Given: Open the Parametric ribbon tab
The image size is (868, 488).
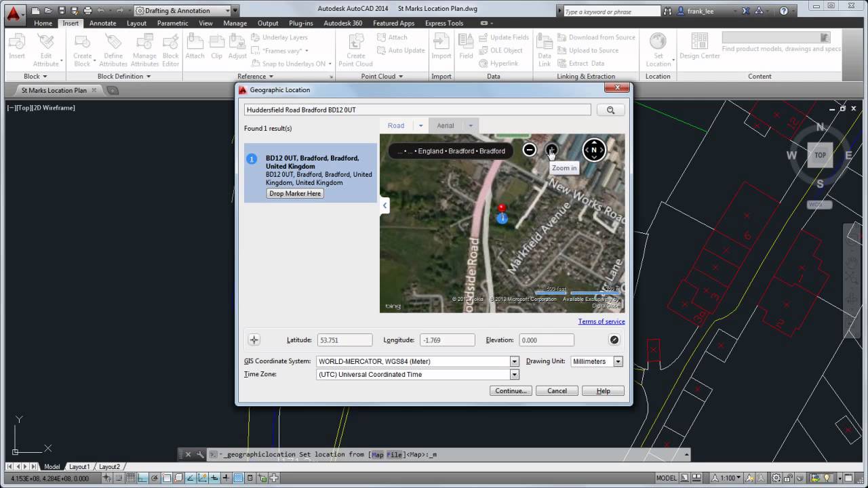Looking at the screenshot, I should coord(172,23).
